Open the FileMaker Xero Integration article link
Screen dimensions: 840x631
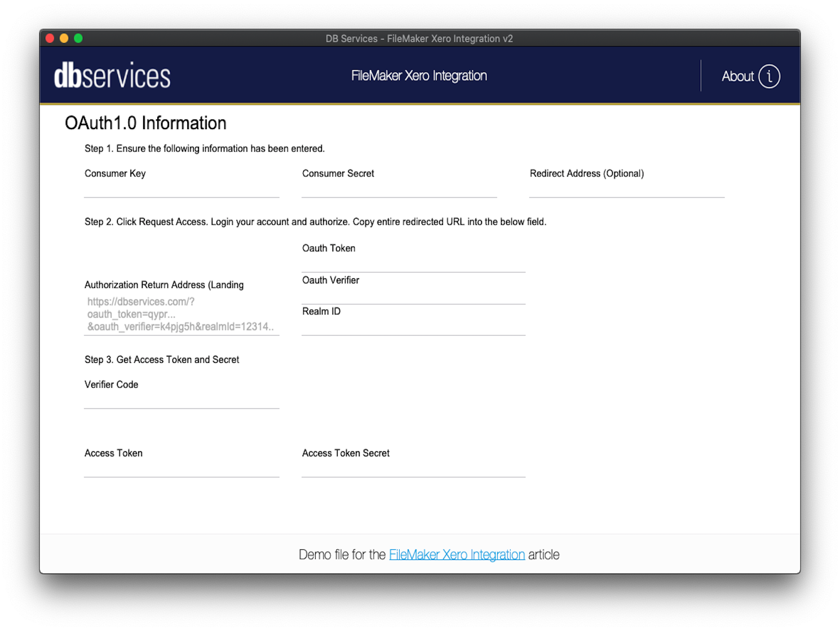tap(457, 555)
